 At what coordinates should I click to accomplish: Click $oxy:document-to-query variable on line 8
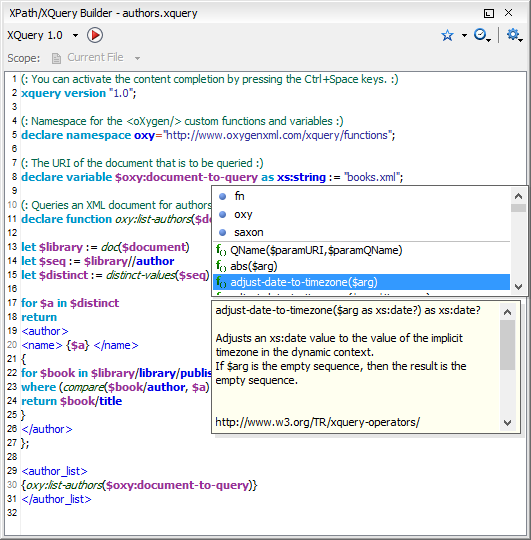click(186, 177)
